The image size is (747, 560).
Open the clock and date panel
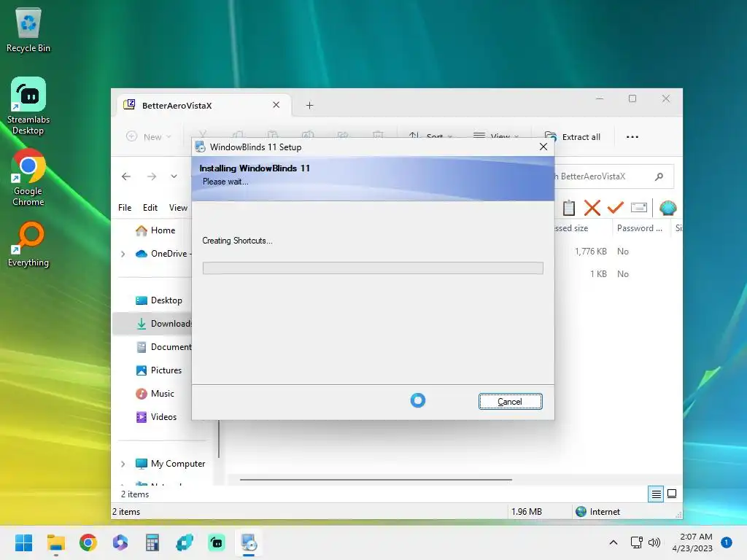(x=692, y=542)
